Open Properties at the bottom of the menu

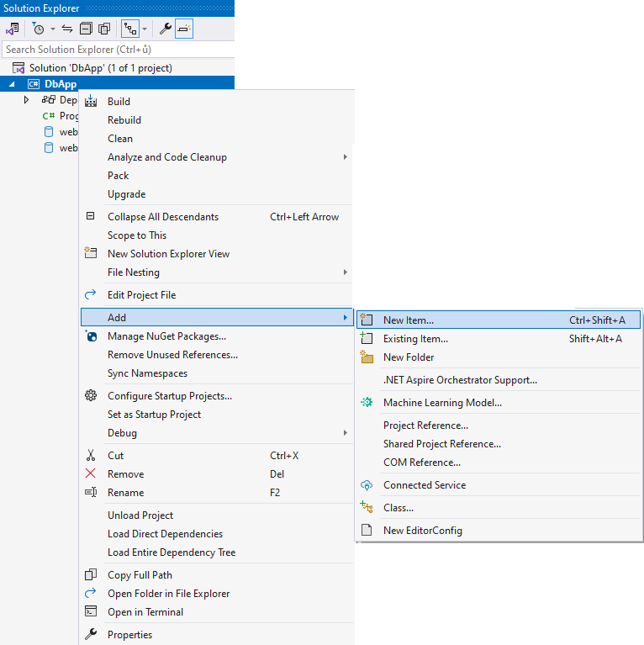(217, 635)
